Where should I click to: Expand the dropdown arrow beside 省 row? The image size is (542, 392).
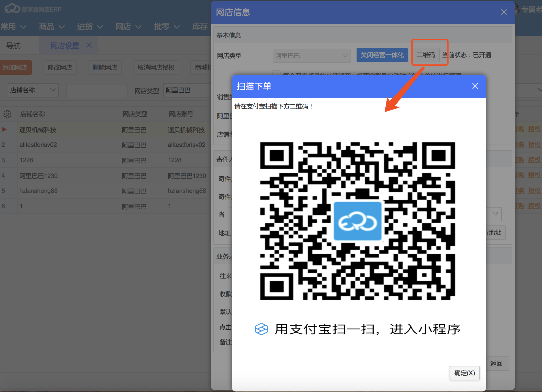(495, 214)
